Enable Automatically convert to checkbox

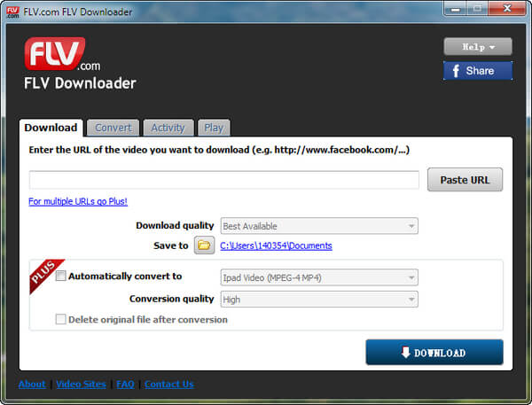(x=60, y=276)
